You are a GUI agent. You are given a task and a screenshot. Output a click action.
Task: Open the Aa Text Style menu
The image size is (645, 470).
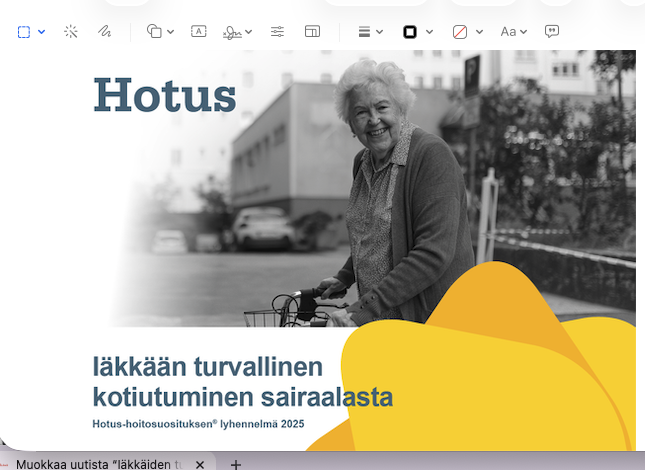pos(508,32)
